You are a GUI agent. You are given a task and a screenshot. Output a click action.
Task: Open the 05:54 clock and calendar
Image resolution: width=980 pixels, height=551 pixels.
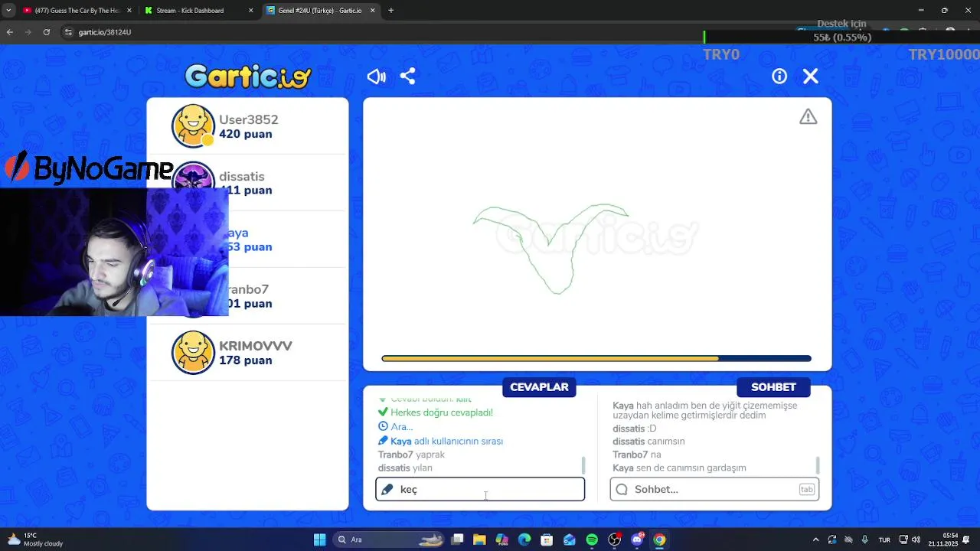tap(943, 540)
